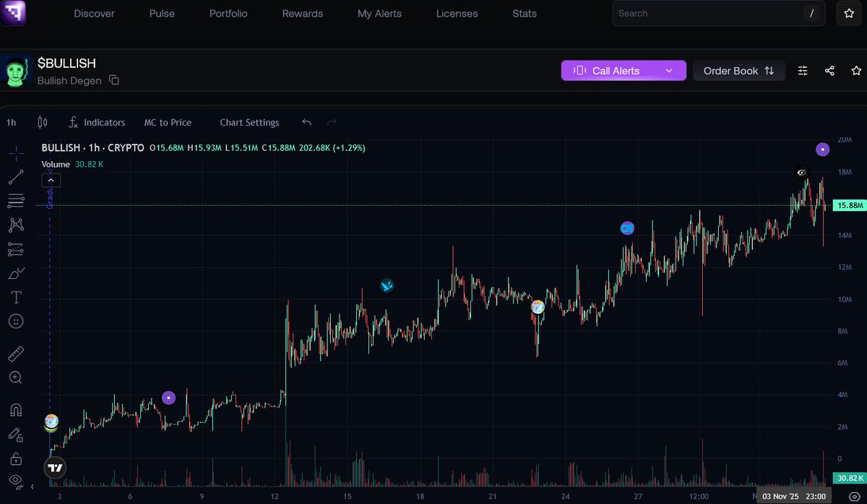This screenshot has height=504, width=867.
Task: Click the share icon for $BULLISH
Action: [829, 71]
